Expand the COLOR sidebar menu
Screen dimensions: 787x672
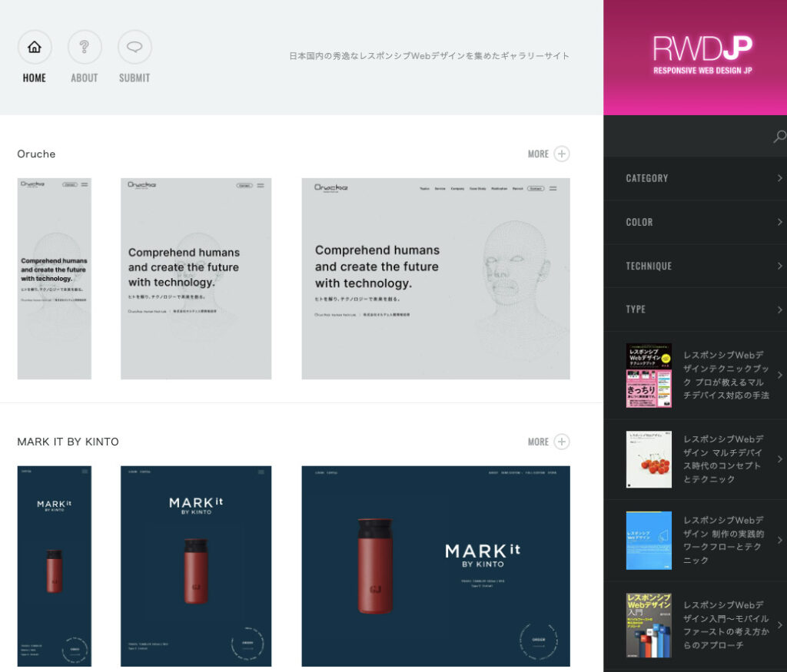(x=695, y=222)
